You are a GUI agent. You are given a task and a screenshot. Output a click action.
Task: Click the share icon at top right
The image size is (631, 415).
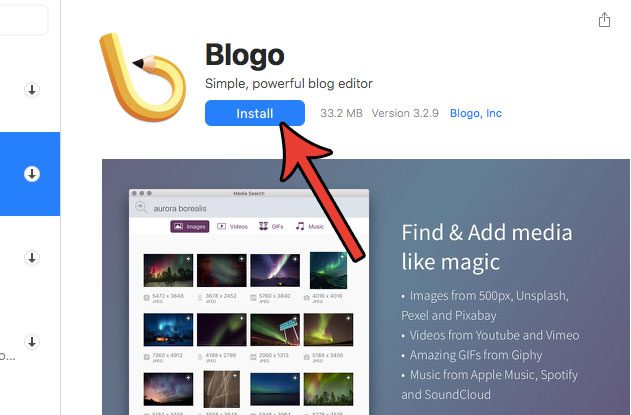point(604,20)
